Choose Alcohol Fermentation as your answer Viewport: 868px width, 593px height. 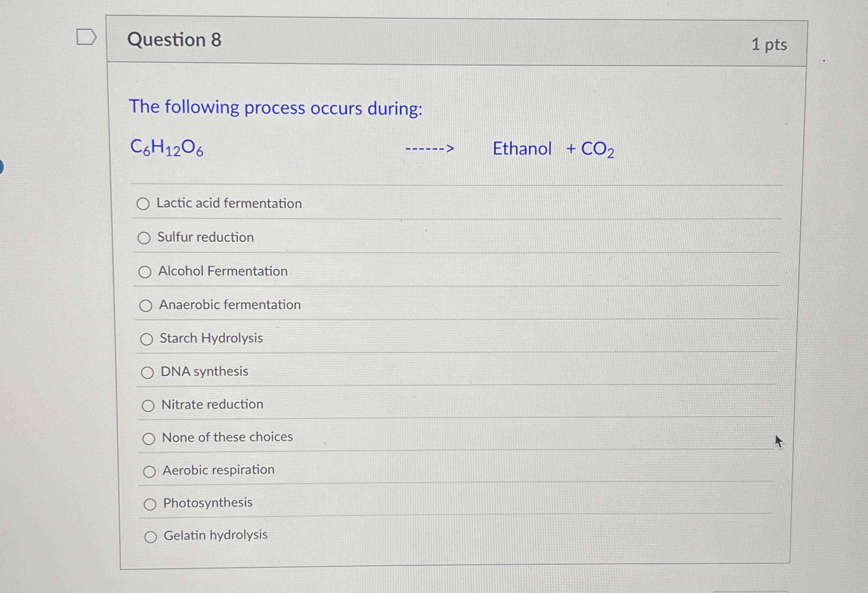pos(146,272)
